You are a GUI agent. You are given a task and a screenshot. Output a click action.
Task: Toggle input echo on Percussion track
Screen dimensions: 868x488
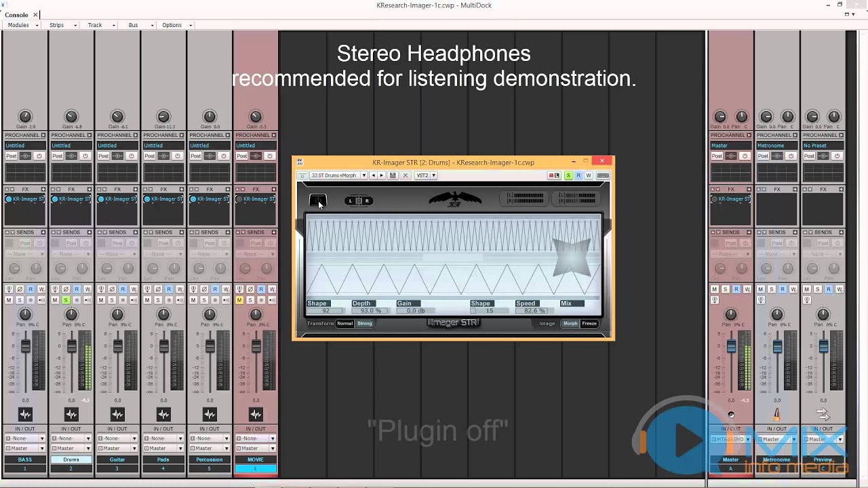pyautogui.click(x=226, y=300)
